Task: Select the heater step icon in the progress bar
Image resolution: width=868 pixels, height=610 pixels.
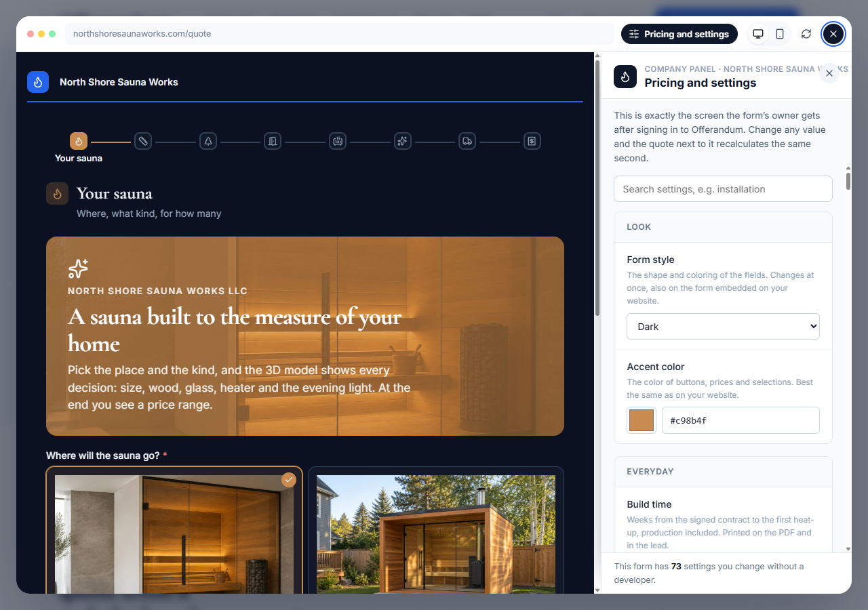Action: [338, 141]
